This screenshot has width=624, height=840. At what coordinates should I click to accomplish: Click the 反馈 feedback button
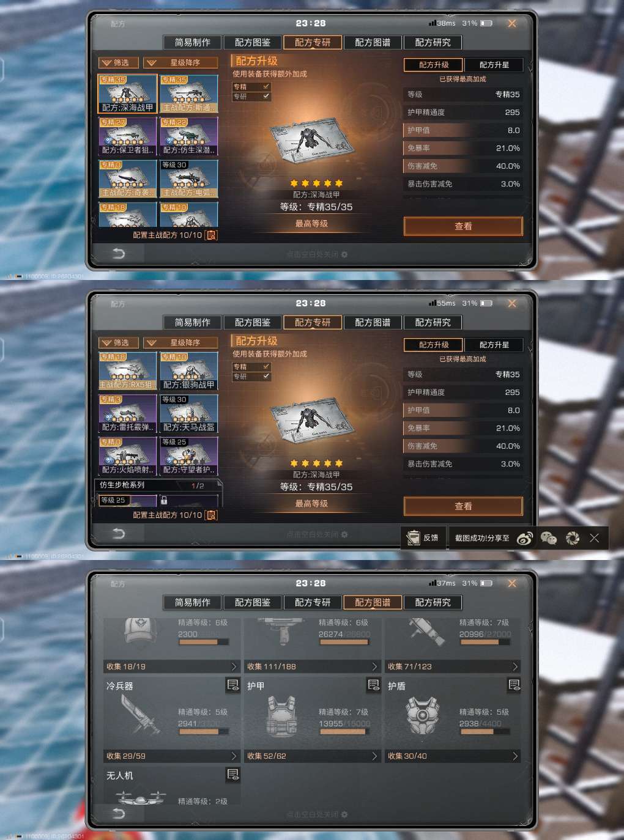coord(423,538)
